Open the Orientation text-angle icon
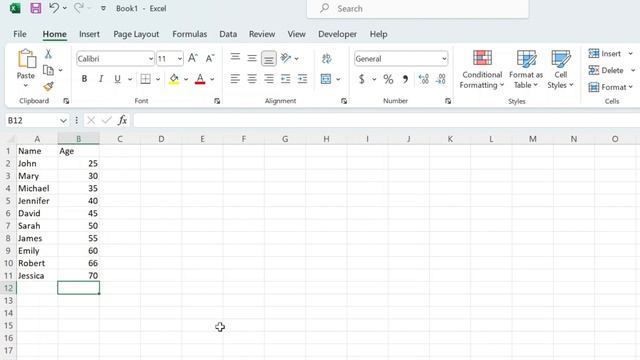This screenshot has height=360, width=640. tap(286, 58)
